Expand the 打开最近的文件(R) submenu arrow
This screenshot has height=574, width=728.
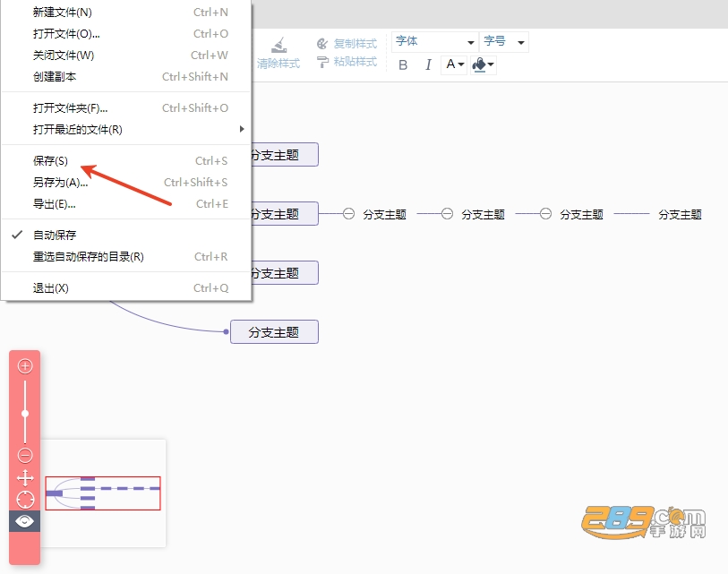coord(242,129)
